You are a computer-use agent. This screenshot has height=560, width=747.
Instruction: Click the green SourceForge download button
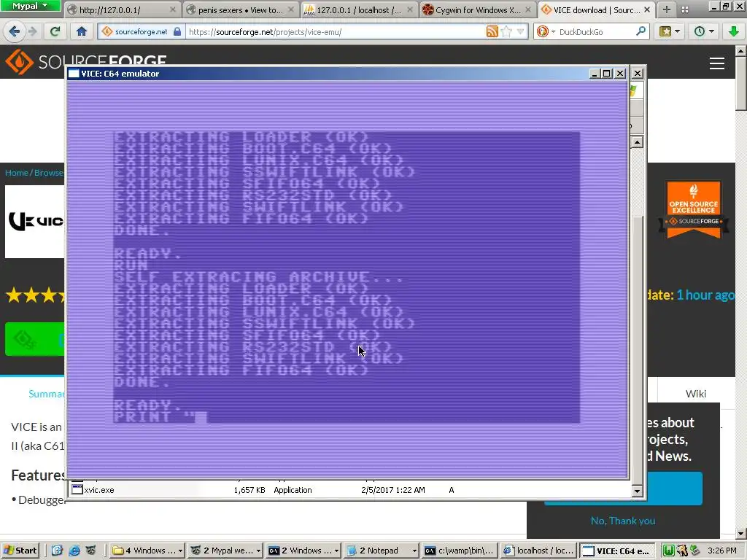point(35,338)
